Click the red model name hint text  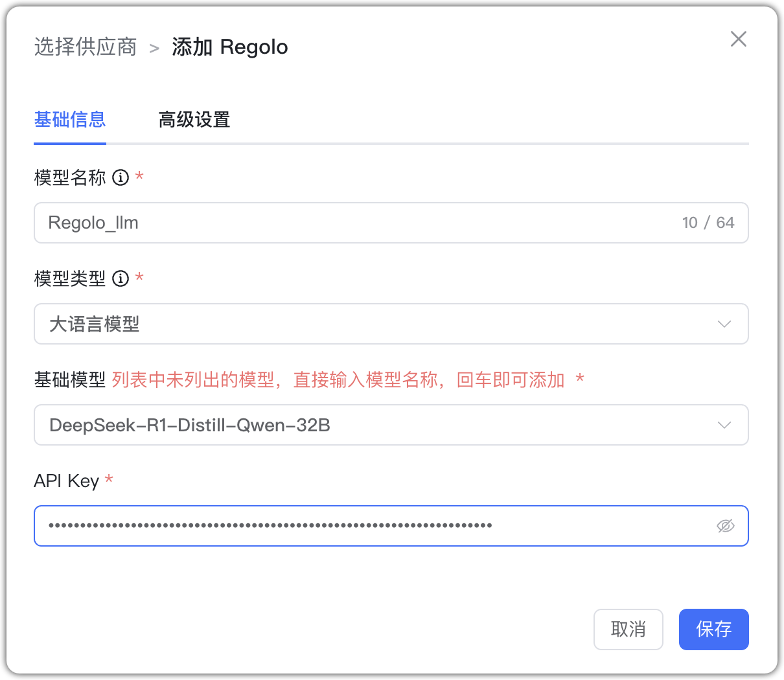coord(330,381)
